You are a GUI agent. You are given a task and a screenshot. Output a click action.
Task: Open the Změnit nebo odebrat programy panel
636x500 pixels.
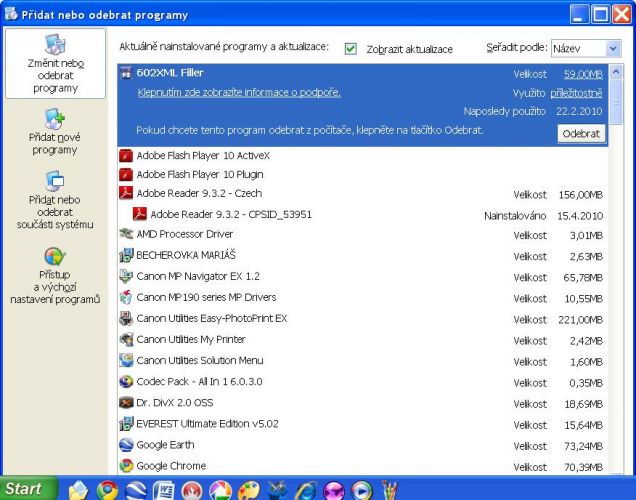55,64
